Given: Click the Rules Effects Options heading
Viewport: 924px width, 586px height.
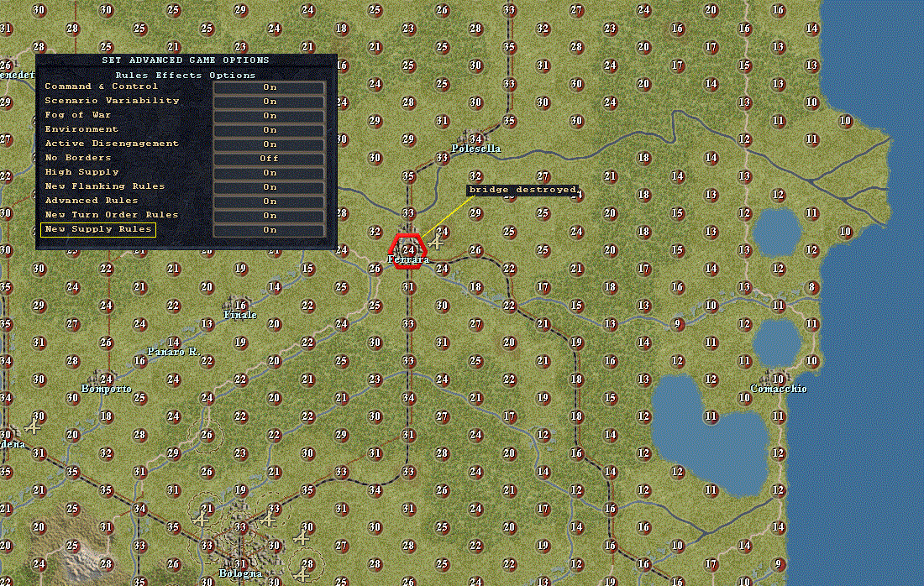Looking at the screenshot, I should click(186, 76).
